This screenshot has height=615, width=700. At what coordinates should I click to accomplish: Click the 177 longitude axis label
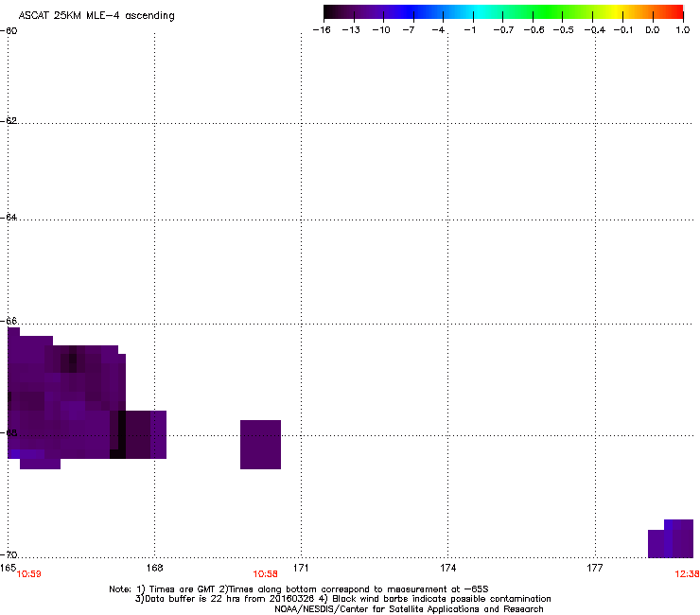(595, 567)
